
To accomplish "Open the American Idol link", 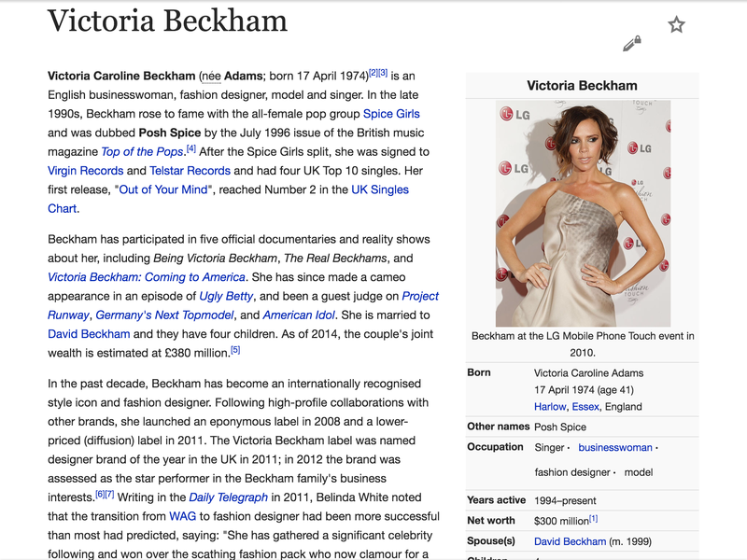I will (x=300, y=315).
